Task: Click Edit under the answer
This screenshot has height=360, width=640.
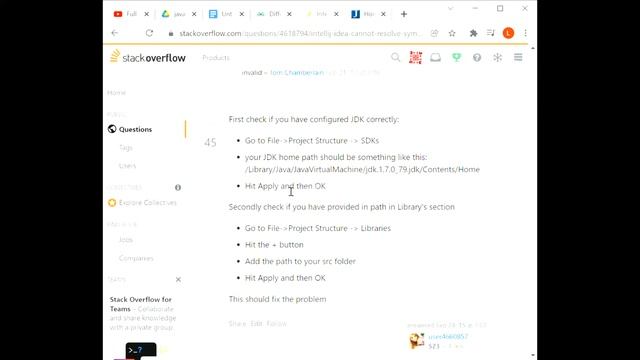Action: click(x=256, y=324)
